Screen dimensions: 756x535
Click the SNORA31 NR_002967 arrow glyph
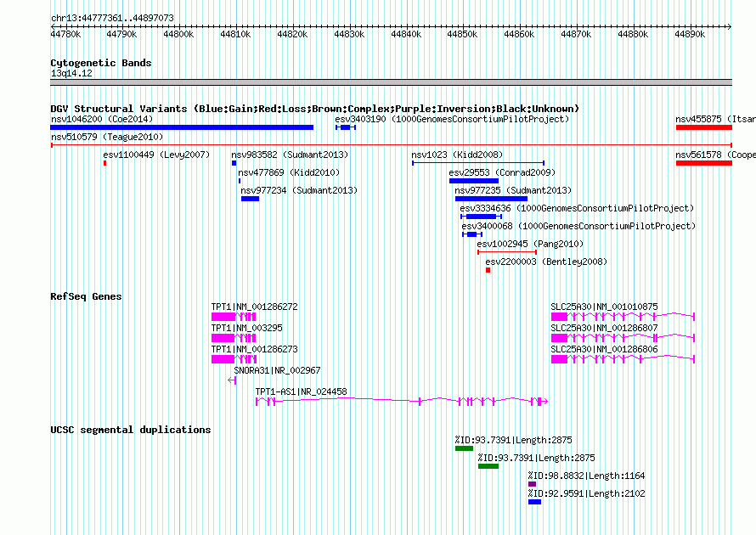[232, 380]
